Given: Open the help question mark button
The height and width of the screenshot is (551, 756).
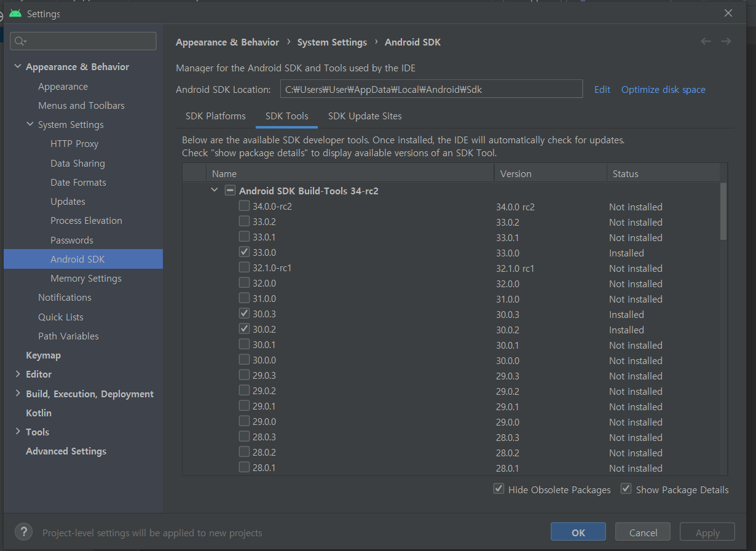Looking at the screenshot, I should coord(23,532).
